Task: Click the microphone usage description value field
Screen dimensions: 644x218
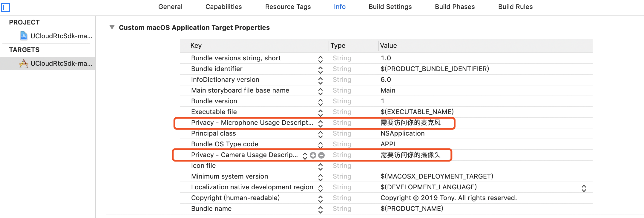Action: point(410,123)
